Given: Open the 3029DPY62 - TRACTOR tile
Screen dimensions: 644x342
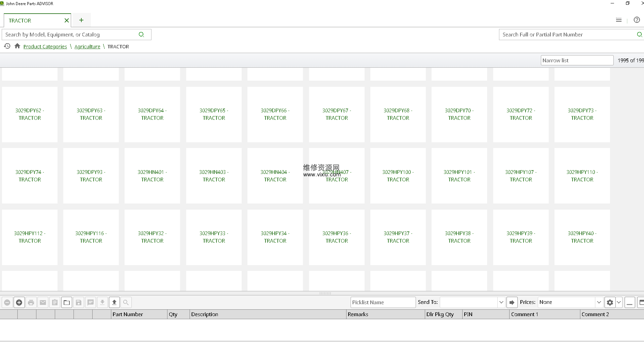Looking at the screenshot, I should click(x=30, y=114).
